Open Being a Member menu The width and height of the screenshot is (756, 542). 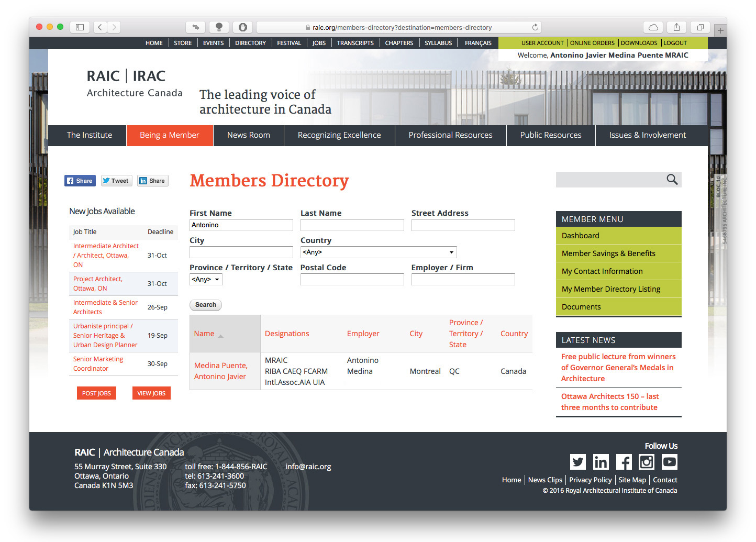pyautogui.click(x=170, y=135)
